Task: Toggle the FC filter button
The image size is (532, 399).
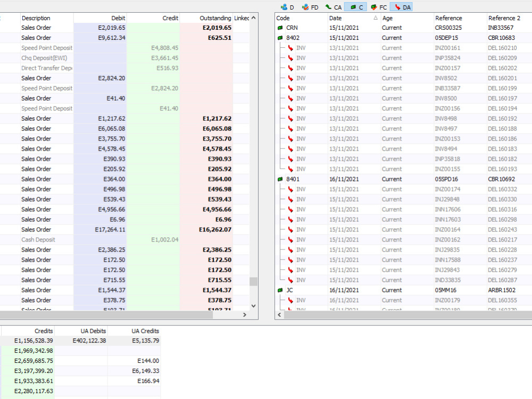Action: pyautogui.click(x=379, y=7)
